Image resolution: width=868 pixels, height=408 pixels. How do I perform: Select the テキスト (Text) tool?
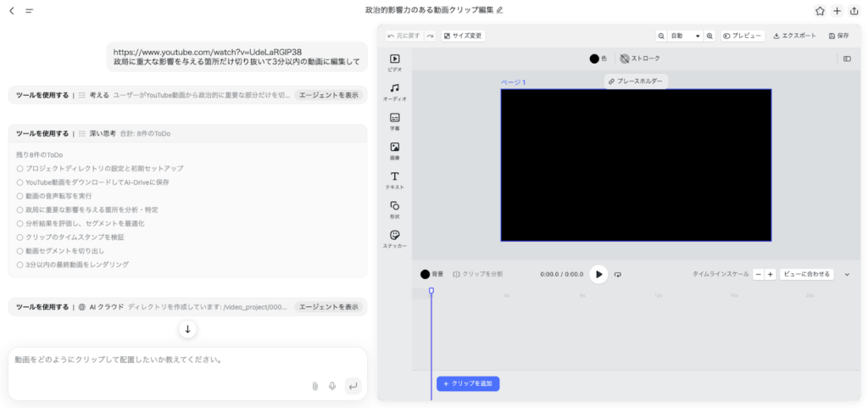pyautogui.click(x=394, y=180)
